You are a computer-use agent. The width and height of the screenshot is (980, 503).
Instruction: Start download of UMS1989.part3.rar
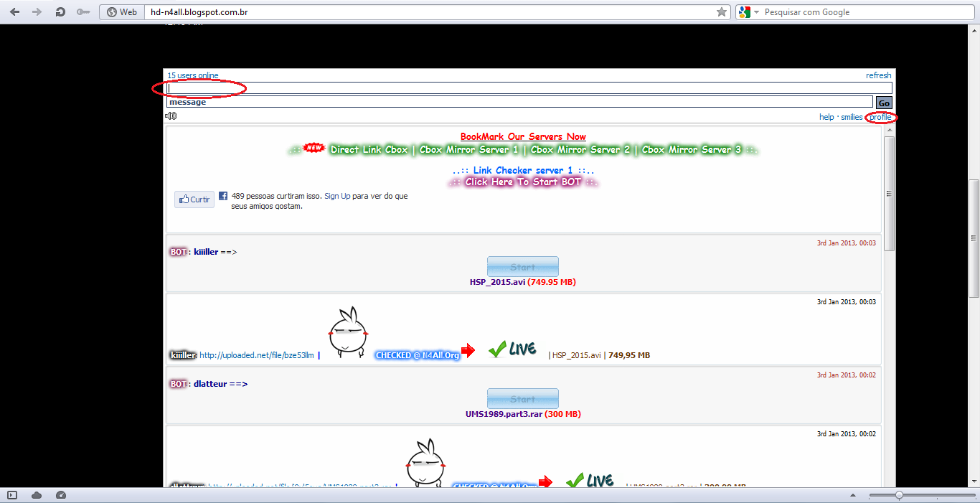click(523, 399)
